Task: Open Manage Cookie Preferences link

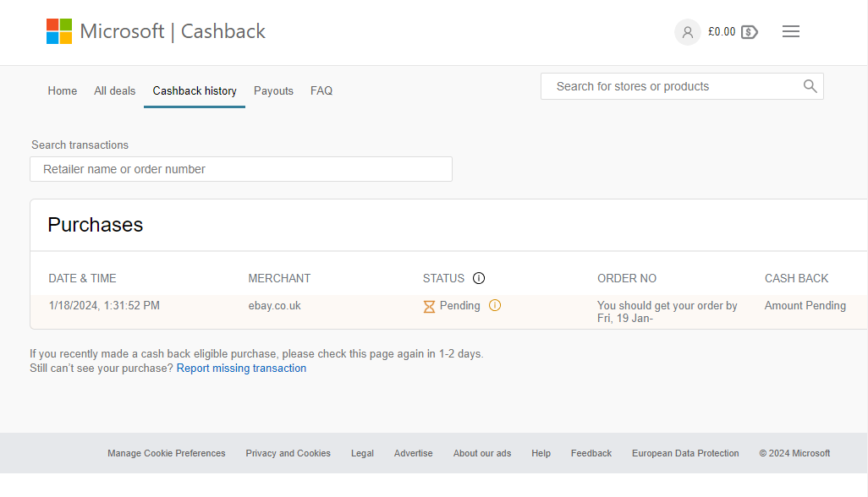Action: coord(167,453)
